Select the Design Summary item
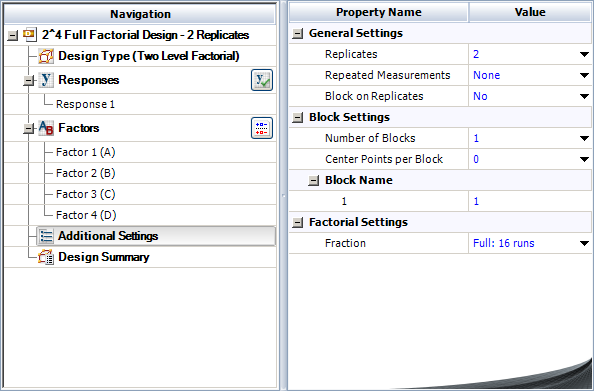The width and height of the screenshot is (594, 391). [x=104, y=257]
